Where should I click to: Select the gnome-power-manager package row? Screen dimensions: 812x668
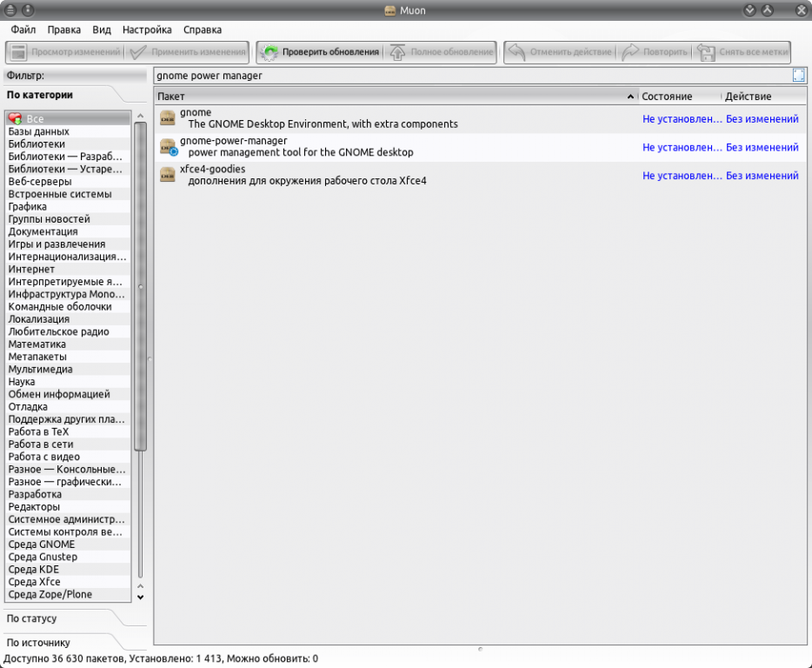point(480,147)
